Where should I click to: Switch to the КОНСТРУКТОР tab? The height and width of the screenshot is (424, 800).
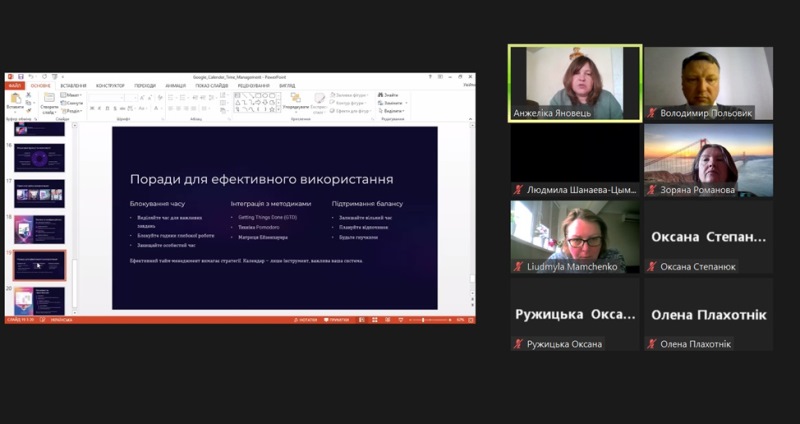tap(110, 86)
